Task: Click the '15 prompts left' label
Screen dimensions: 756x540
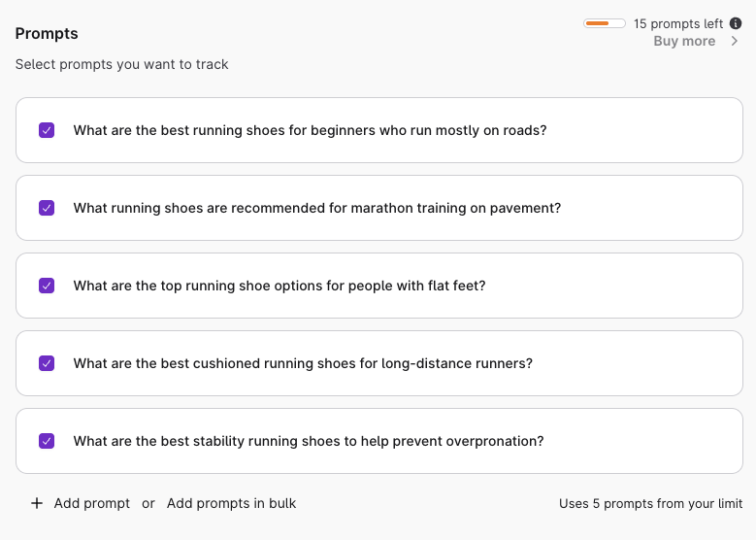Action: pos(678,23)
